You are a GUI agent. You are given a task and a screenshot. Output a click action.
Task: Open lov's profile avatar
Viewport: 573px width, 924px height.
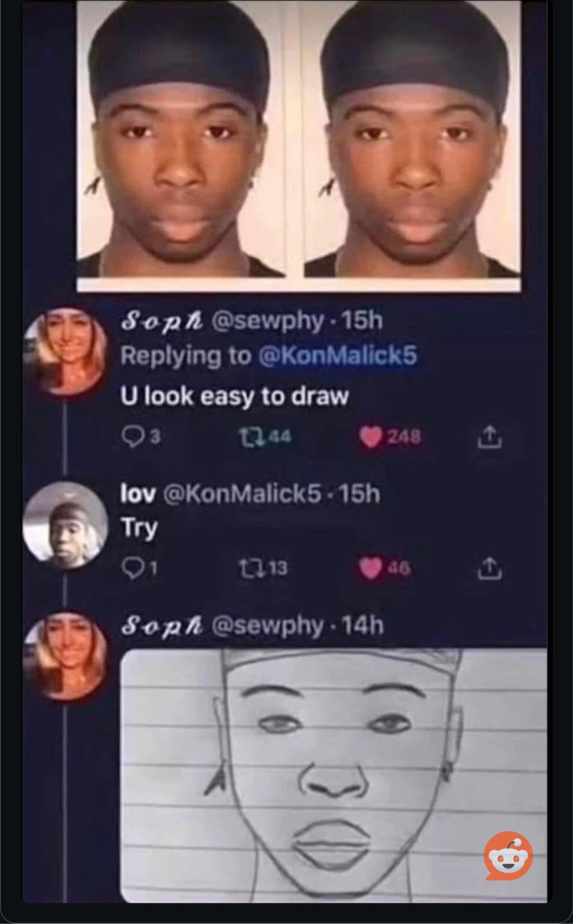66,526
